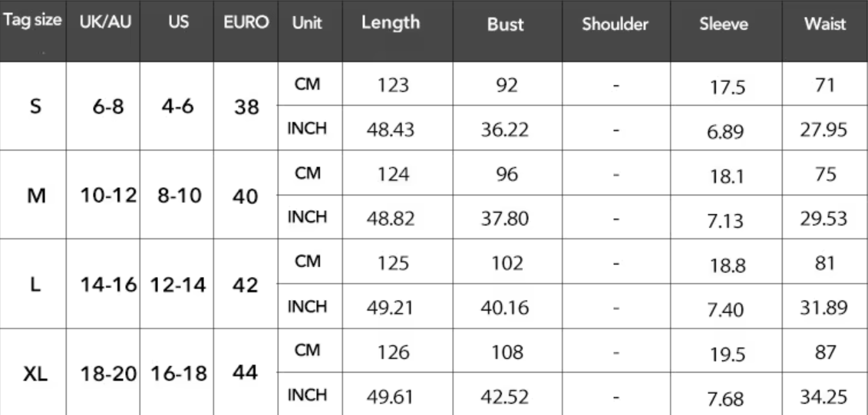Click the Bust column header
The image size is (868, 415).
(505, 24)
